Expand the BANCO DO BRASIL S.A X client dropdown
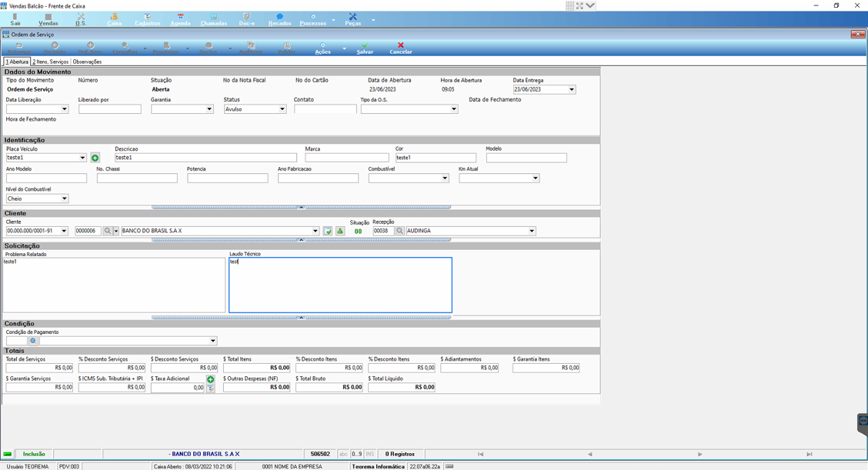 [x=315, y=231]
